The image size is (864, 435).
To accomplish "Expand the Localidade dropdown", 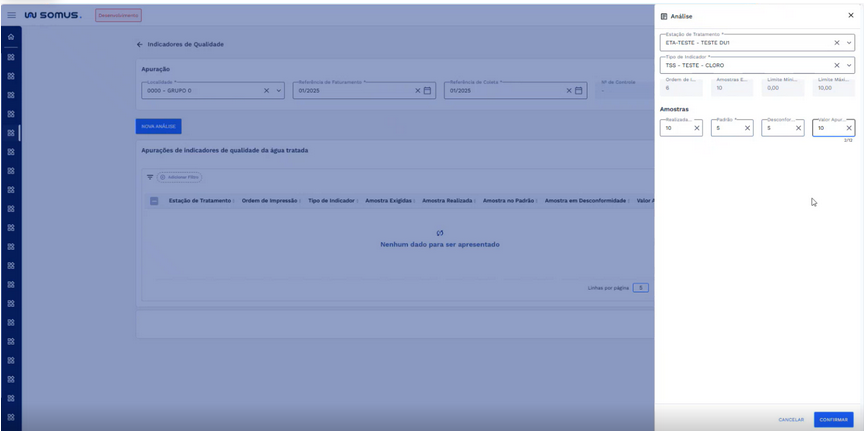I will (x=278, y=91).
